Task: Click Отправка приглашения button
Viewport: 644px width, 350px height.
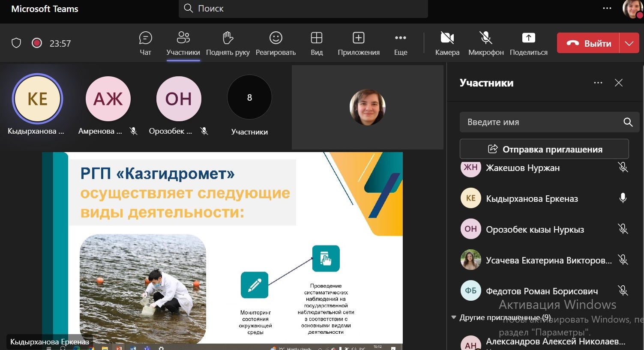Action: point(544,149)
